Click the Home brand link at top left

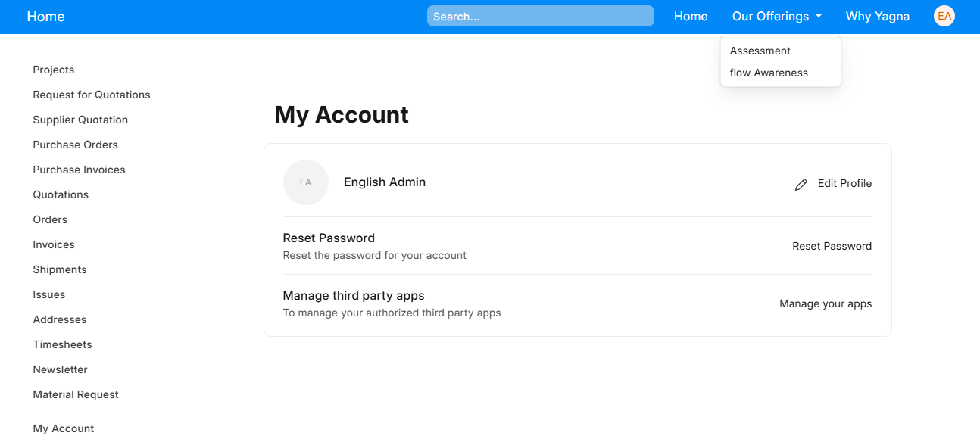[45, 17]
